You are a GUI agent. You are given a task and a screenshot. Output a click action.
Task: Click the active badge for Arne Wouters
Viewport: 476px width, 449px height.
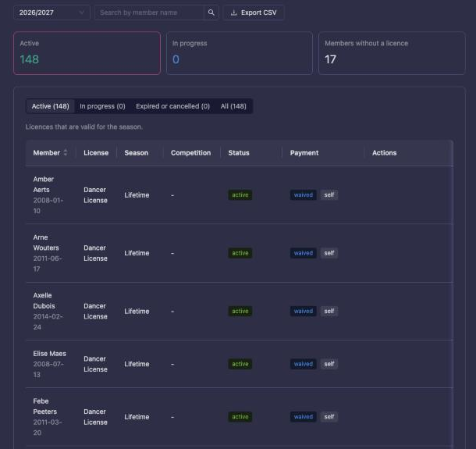[240, 253]
